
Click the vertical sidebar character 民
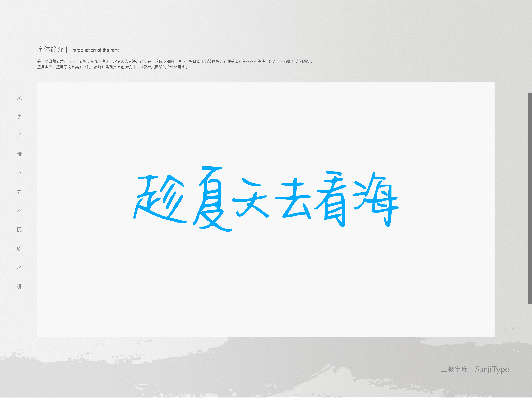tap(19, 230)
